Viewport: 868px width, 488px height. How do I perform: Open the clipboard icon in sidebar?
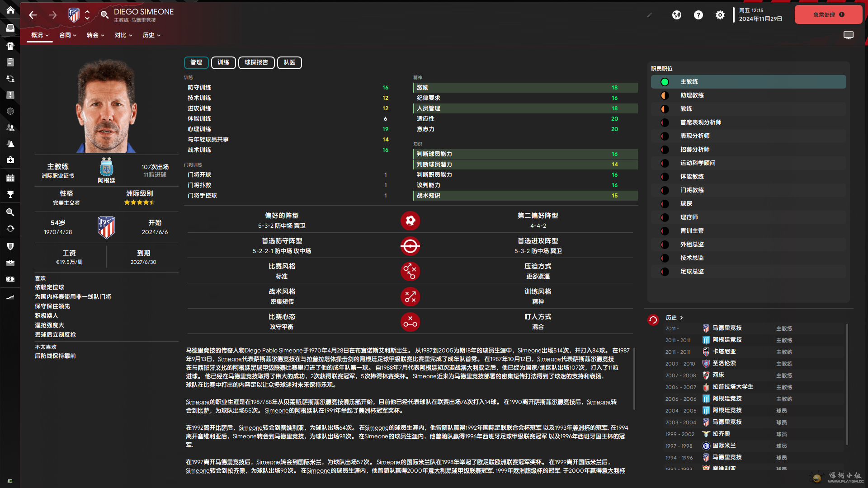pos(10,62)
